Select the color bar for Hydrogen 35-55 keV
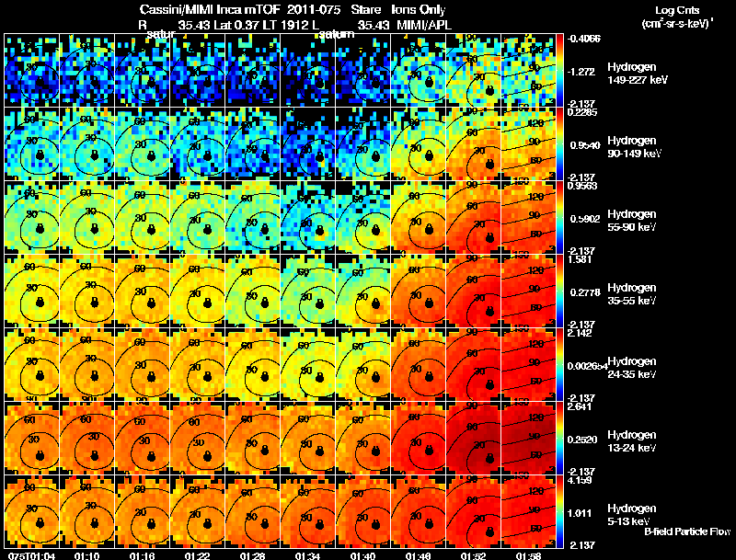The image size is (736, 560). [x=559, y=291]
